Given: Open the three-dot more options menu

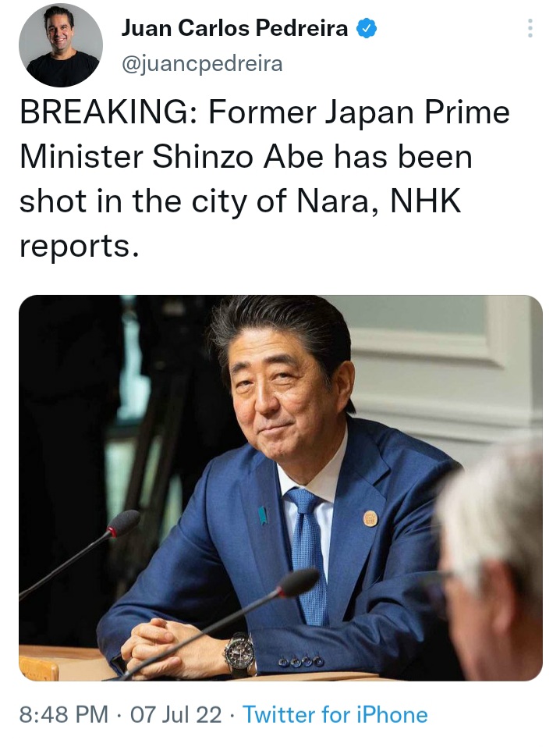Looking at the screenshot, I should tap(530, 29).
